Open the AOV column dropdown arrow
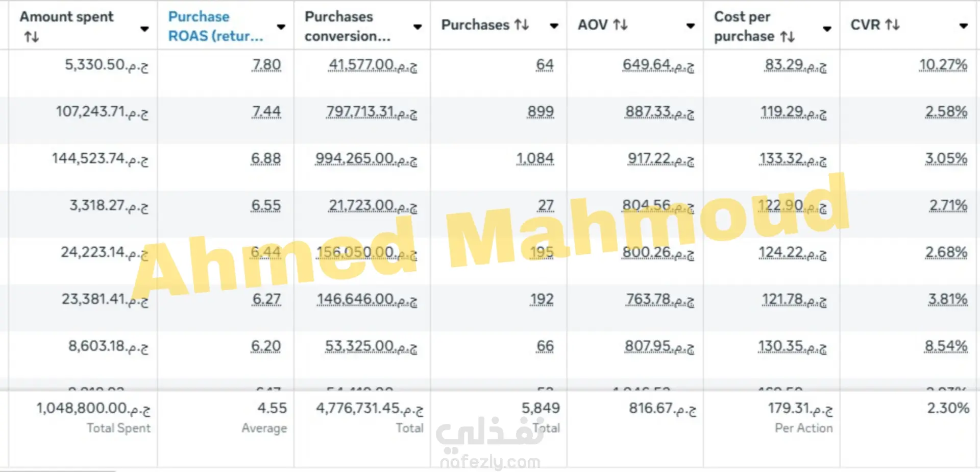Image resolution: width=980 pixels, height=472 pixels. pyautogui.click(x=691, y=26)
